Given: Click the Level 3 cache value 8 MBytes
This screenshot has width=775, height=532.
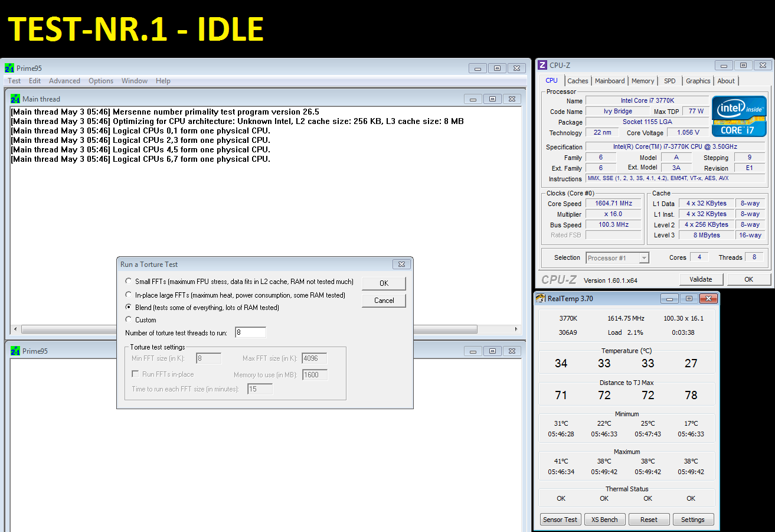Looking at the screenshot, I should click(707, 235).
